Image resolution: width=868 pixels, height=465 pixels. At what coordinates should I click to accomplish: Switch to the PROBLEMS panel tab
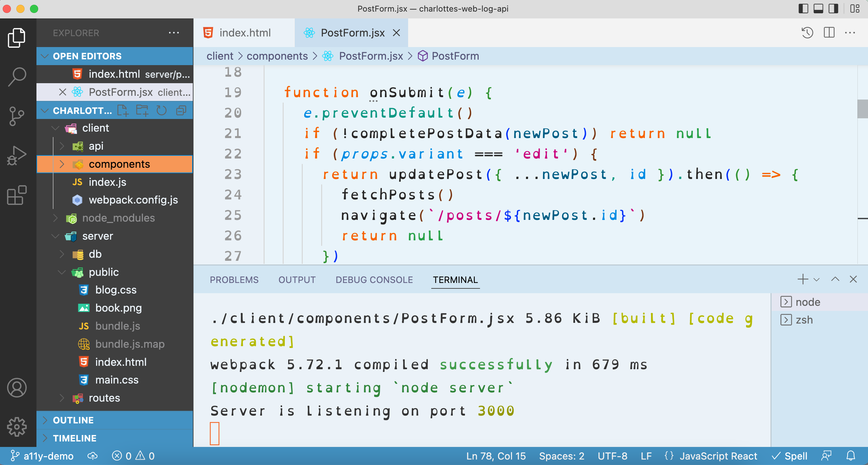234,280
